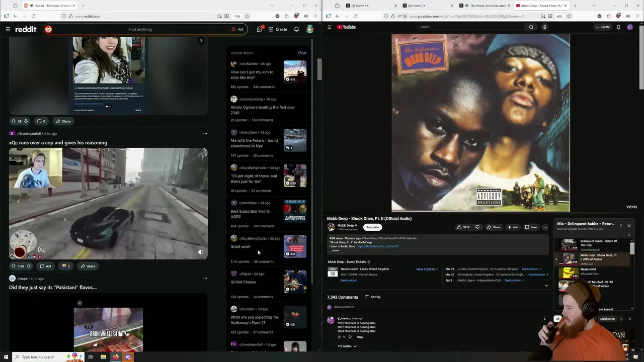This screenshot has width=644, height=362.
Task: Expand 113 replies under top comment
Action: point(347,346)
